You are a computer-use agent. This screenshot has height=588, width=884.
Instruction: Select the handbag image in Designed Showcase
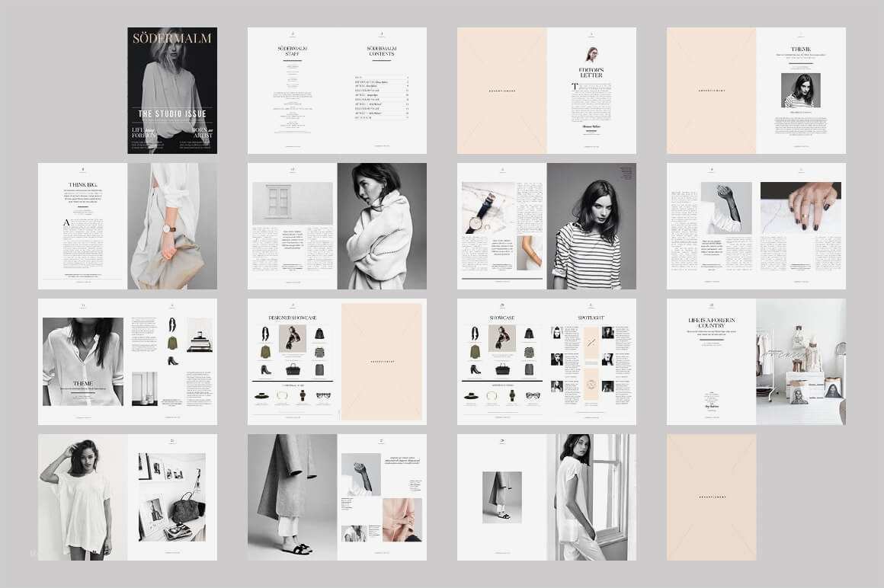(293, 369)
